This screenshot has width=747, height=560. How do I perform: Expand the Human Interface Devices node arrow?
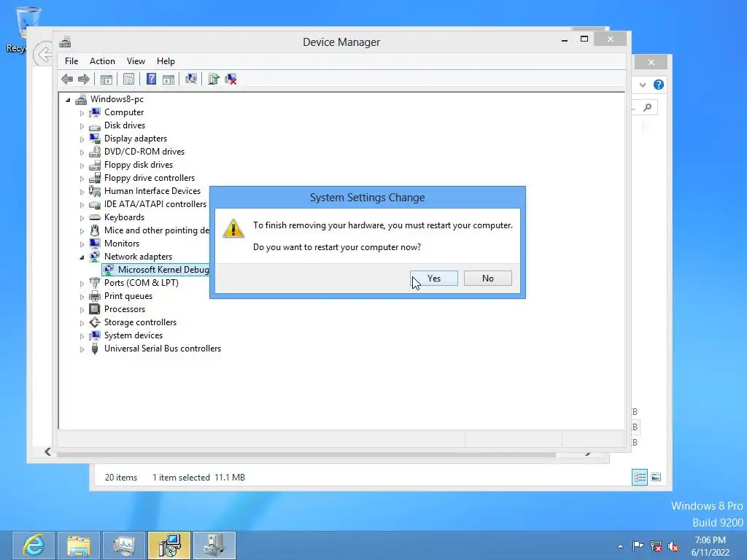click(82, 192)
